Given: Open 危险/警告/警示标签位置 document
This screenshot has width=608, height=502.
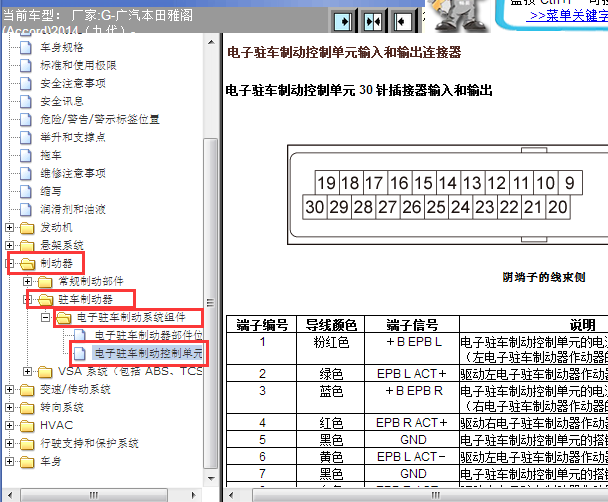Looking at the screenshot, I should 100,119.
